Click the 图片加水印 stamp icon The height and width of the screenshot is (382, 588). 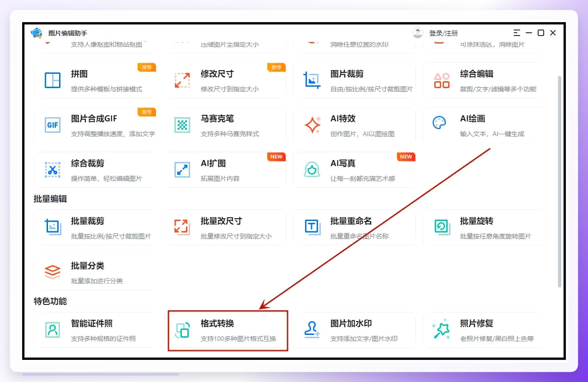click(x=312, y=329)
